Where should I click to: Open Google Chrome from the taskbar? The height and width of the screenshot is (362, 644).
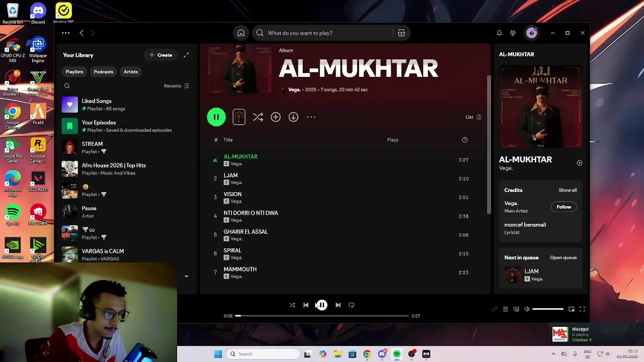coord(367,354)
